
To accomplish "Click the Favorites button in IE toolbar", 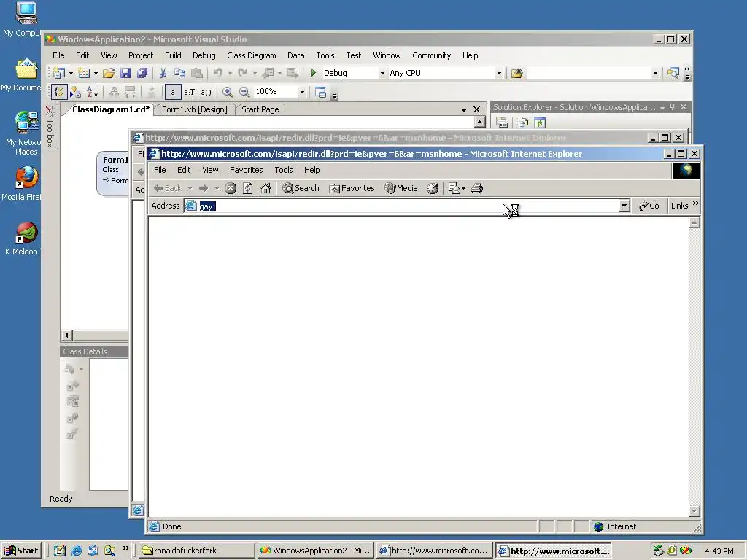I will click(x=352, y=189).
